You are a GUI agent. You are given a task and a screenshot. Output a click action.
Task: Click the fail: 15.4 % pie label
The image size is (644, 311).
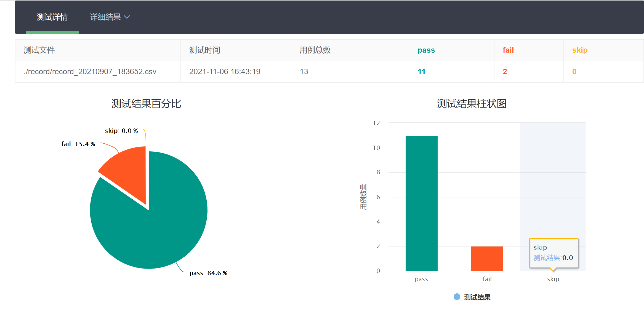(x=78, y=144)
